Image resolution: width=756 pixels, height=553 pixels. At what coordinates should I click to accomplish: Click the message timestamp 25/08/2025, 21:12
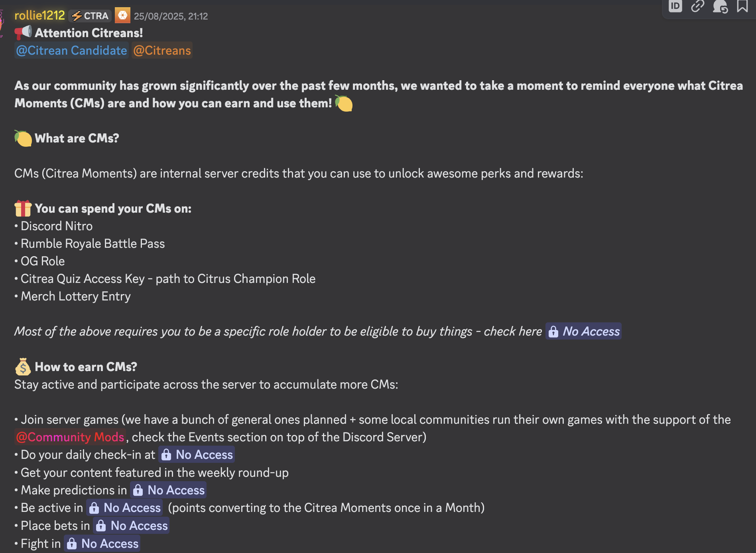171,16
